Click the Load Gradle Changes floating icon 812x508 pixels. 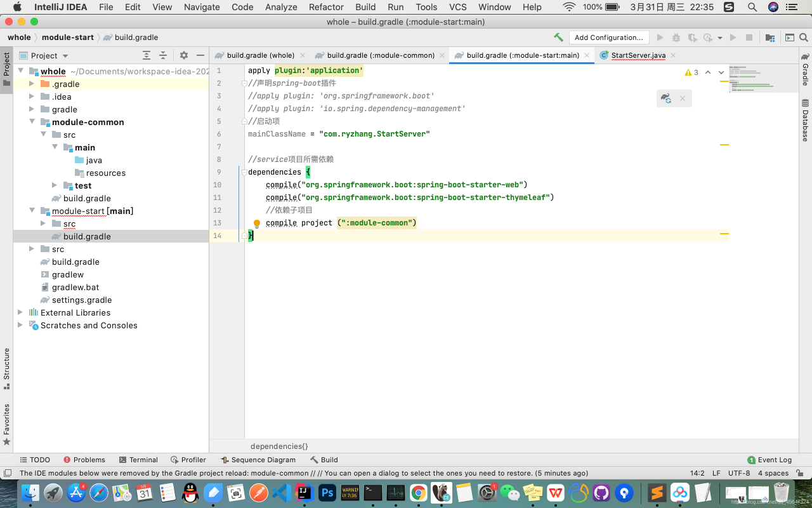(665, 98)
